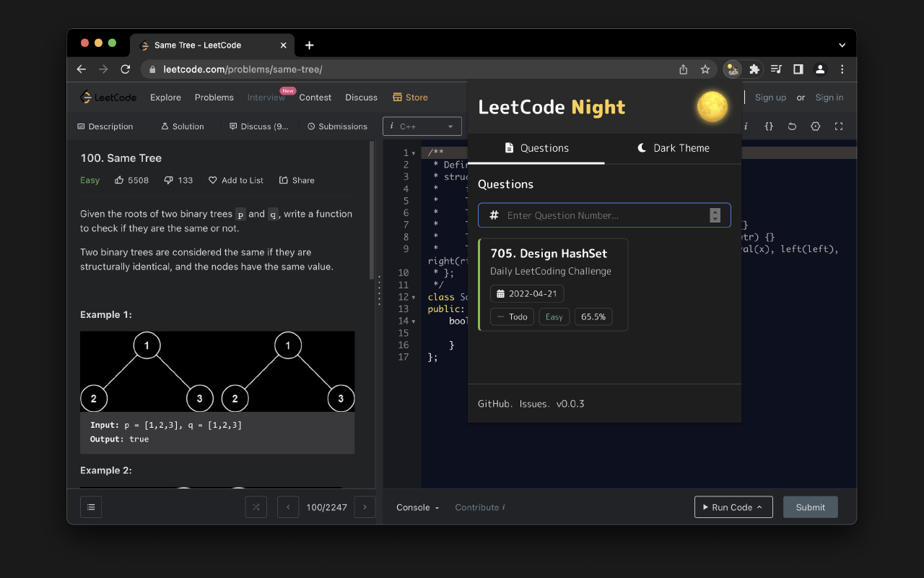This screenshot has width=924, height=578.
Task: Go to the next problem
Action: [365, 507]
